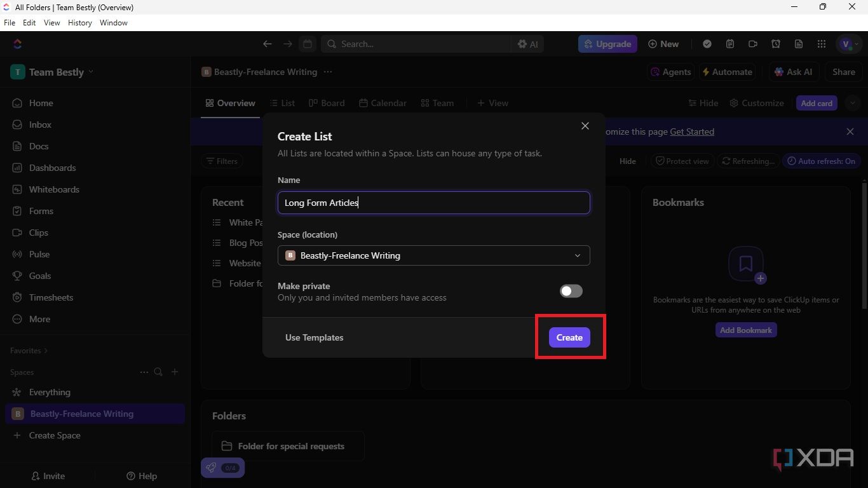Click the calendar icon beside Search

tap(308, 44)
